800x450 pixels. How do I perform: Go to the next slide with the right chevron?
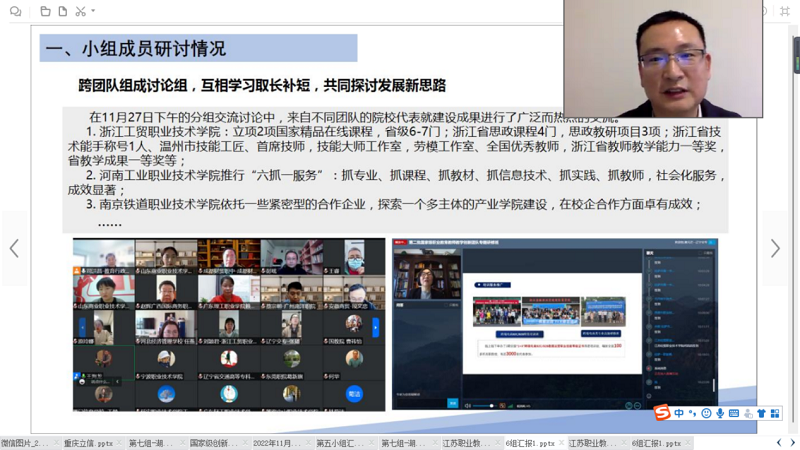pyautogui.click(x=775, y=248)
